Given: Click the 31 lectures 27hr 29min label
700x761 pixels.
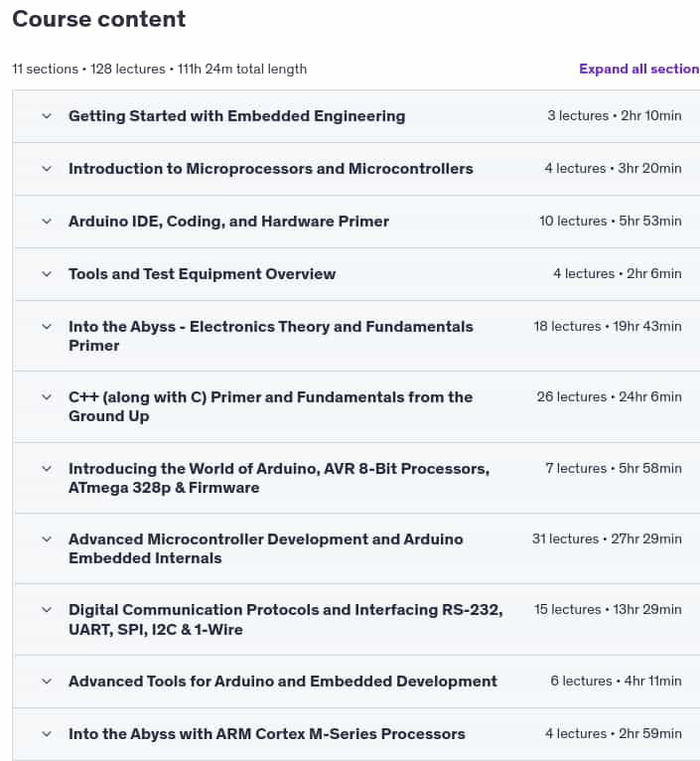Looking at the screenshot, I should tap(607, 538).
